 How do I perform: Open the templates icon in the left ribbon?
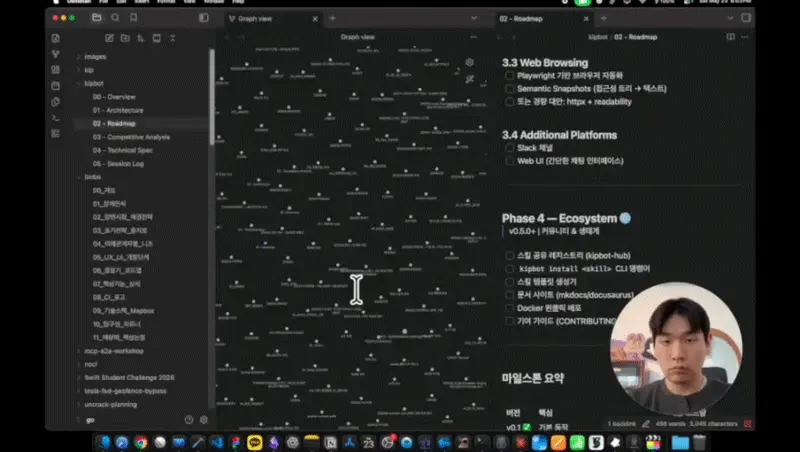tap(56, 102)
